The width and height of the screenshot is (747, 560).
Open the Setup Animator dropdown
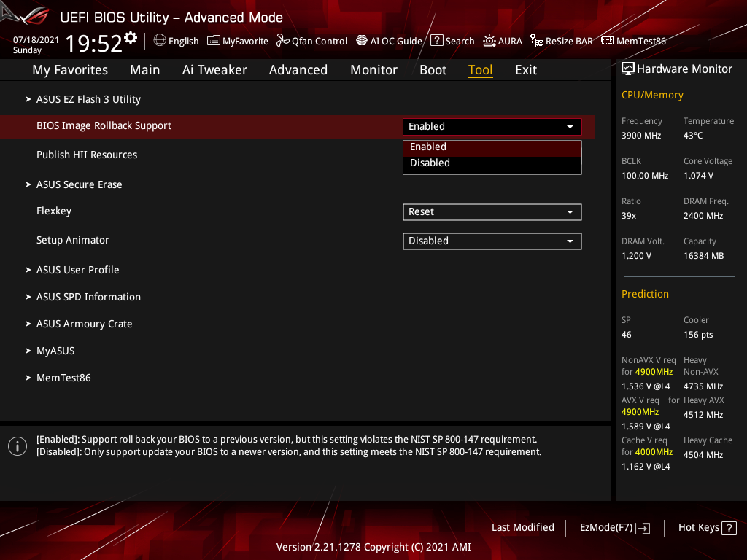tap(492, 241)
